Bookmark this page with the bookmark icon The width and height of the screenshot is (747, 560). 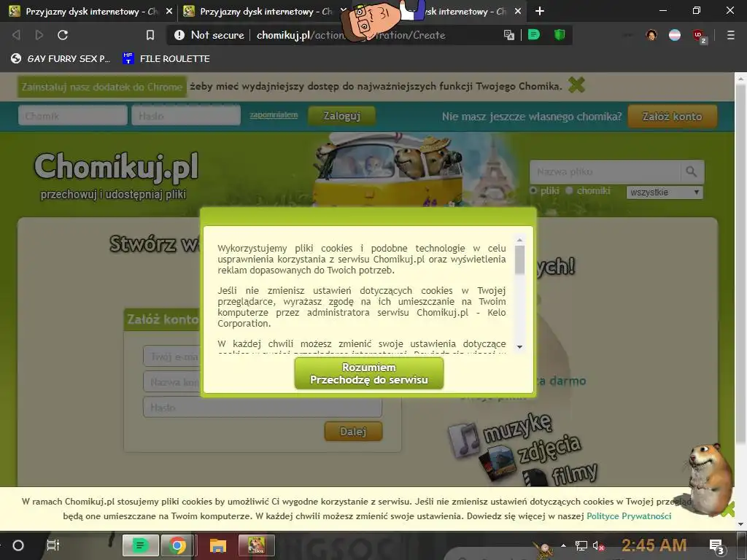[x=150, y=35]
